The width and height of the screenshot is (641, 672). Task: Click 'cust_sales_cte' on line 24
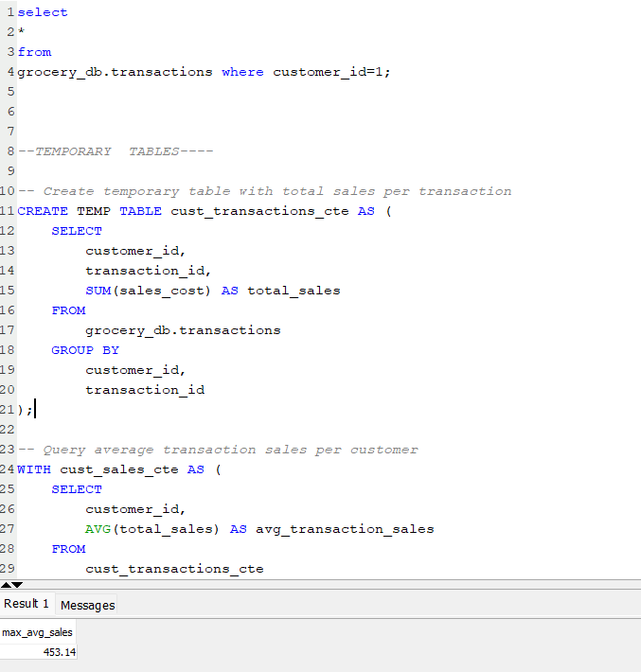click(119, 470)
